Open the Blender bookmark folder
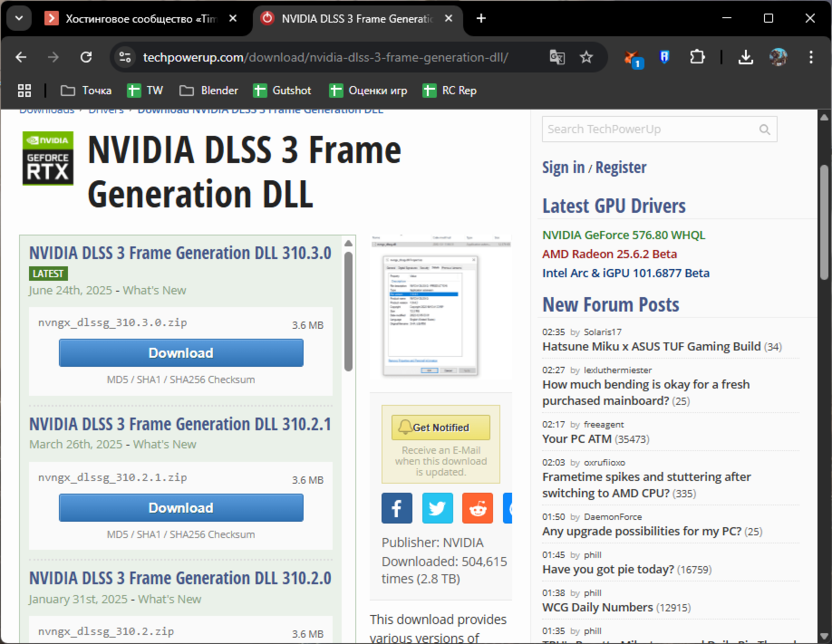Image resolution: width=832 pixels, height=644 pixels. coord(209,91)
